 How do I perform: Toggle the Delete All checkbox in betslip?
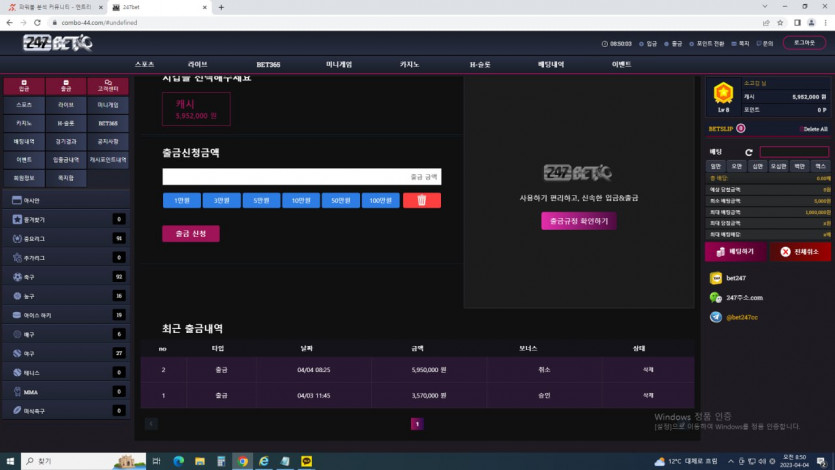[x=801, y=129]
